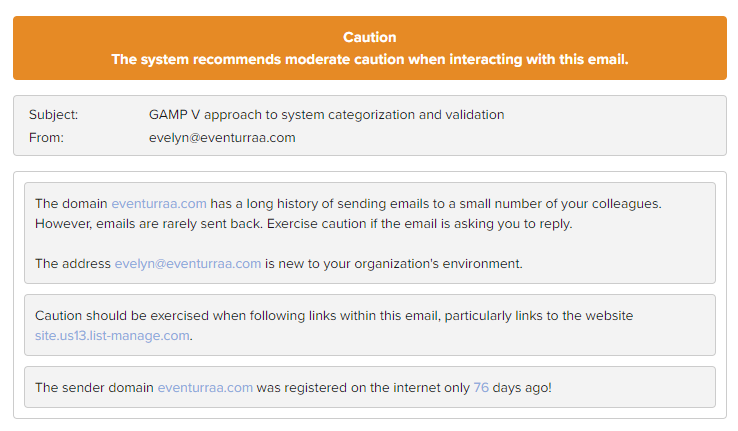Click the 'days ago!' text
This screenshot has height=431, width=738.
(x=522, y=388)
